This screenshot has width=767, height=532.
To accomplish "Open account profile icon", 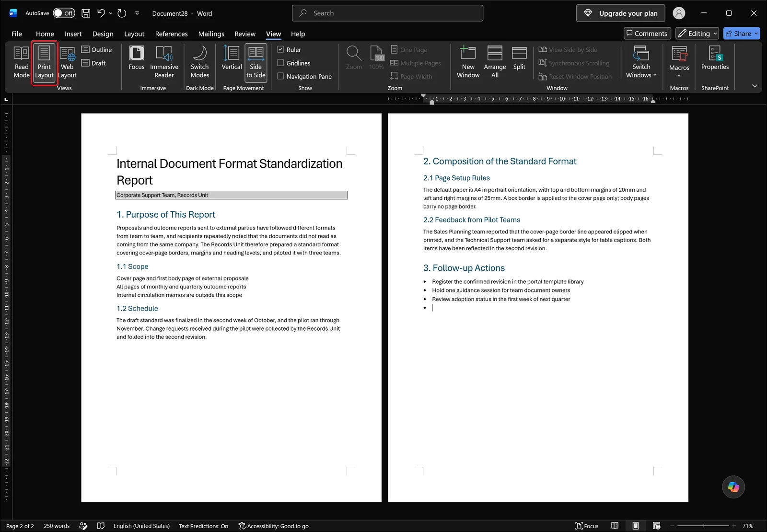I will click(x=679, y=13).
